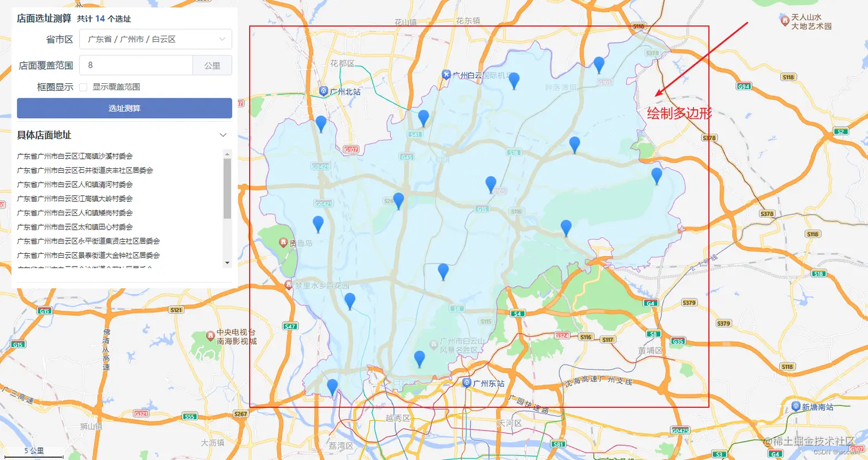868x460 pixels.
Task: Click the 广州白云国际机场 airport icon
Action: tap(446, 75)
